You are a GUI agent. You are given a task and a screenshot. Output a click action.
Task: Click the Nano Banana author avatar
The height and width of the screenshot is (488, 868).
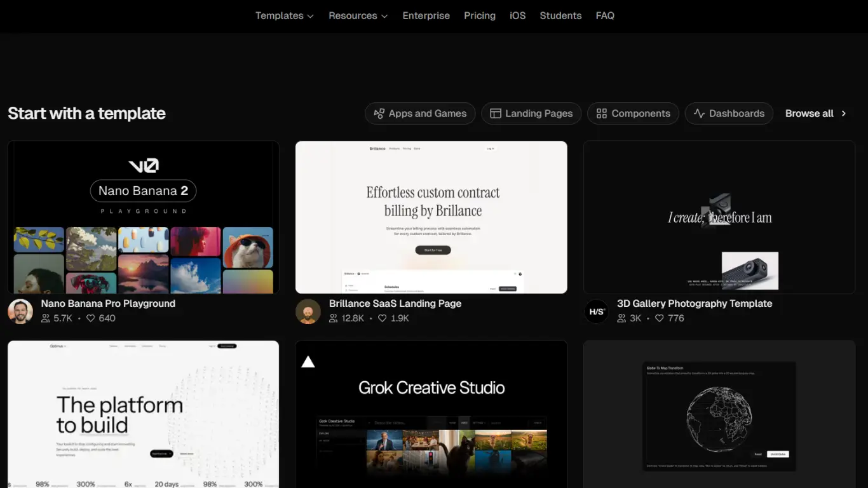(x=20, y=311)
